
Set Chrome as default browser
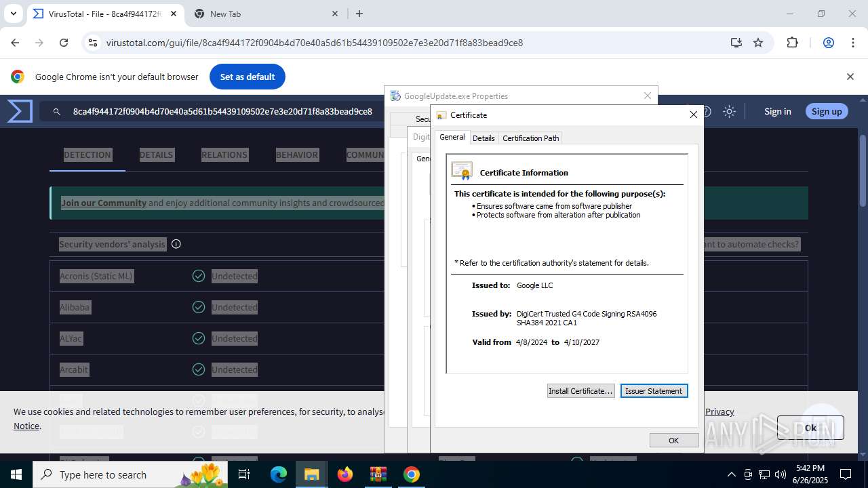248,77
